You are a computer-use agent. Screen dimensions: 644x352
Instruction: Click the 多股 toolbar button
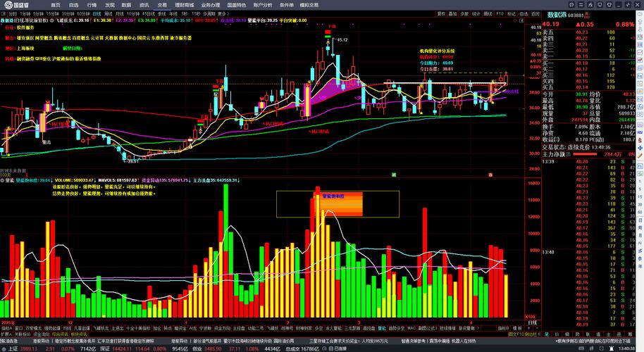(x=464, y=13)
